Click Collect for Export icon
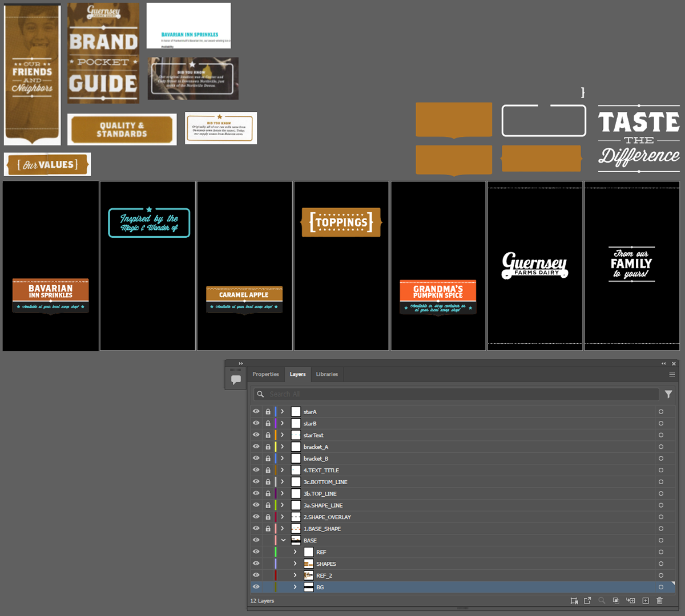The image size is (685, 616). (x=574, y=601)
